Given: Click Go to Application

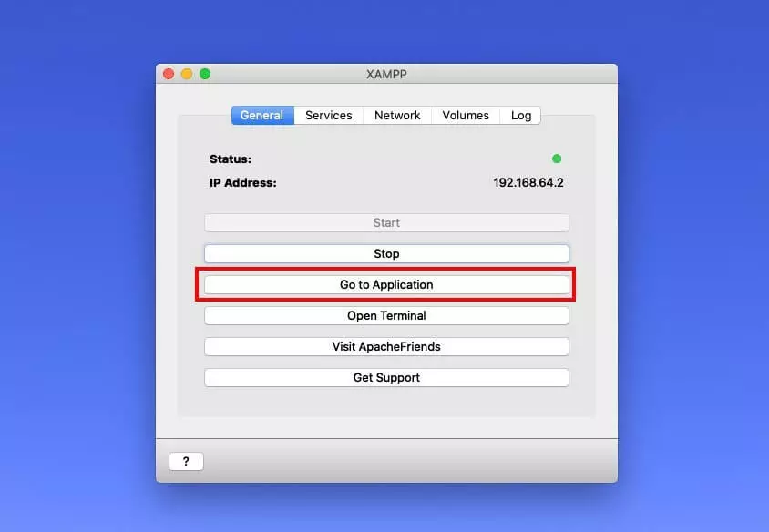Looking at the screenshot, I should [x=386, y=284].
